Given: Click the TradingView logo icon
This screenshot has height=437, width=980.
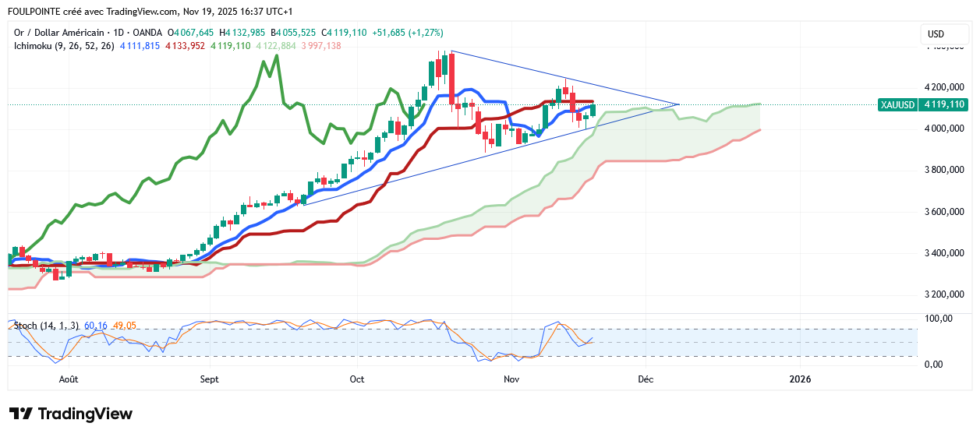Looking at the screenshot, I should coord(21,414).
